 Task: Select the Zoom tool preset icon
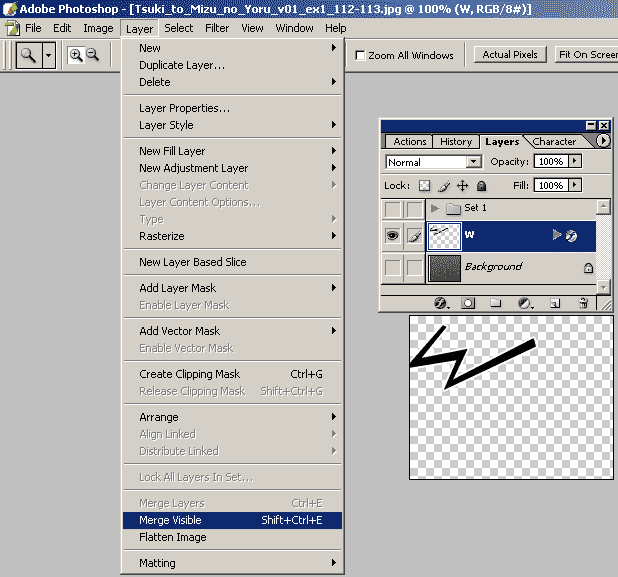click(29, 55)
